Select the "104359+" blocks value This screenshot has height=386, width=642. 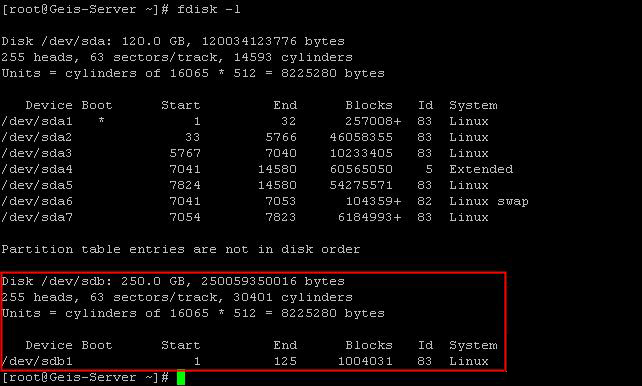pos(373,201)
